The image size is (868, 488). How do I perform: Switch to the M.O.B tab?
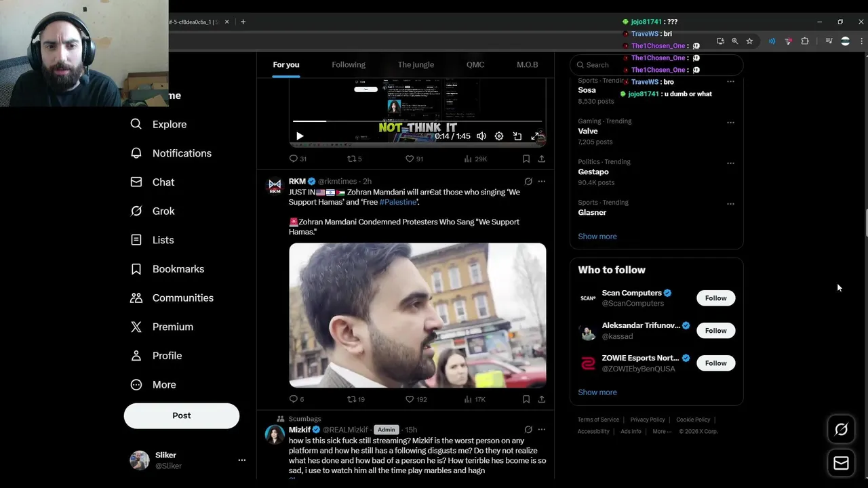coord(527,65)
